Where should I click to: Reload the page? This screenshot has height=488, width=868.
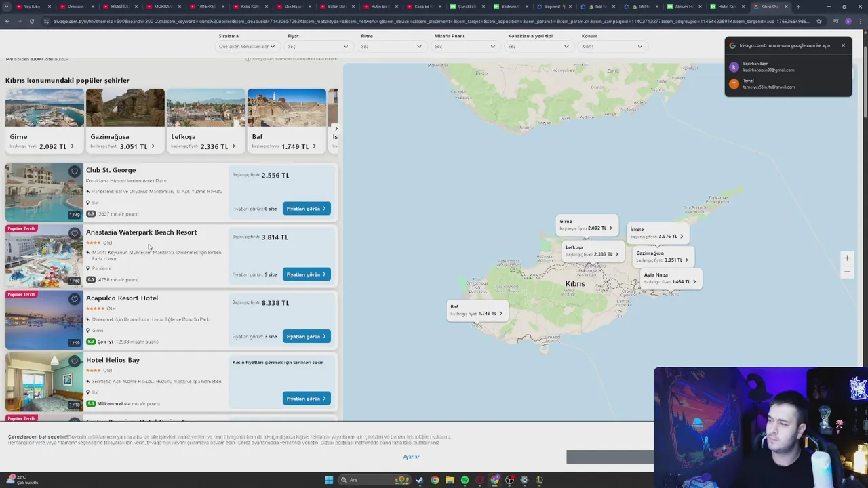[x=31, y=21]
